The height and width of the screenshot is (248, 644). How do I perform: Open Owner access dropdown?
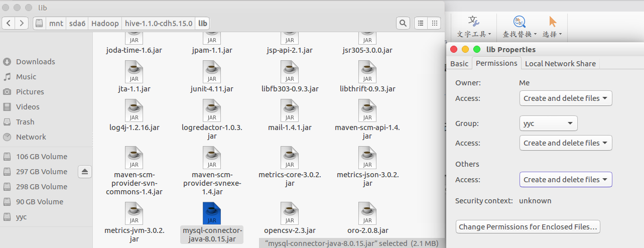(x=566, y=98)
